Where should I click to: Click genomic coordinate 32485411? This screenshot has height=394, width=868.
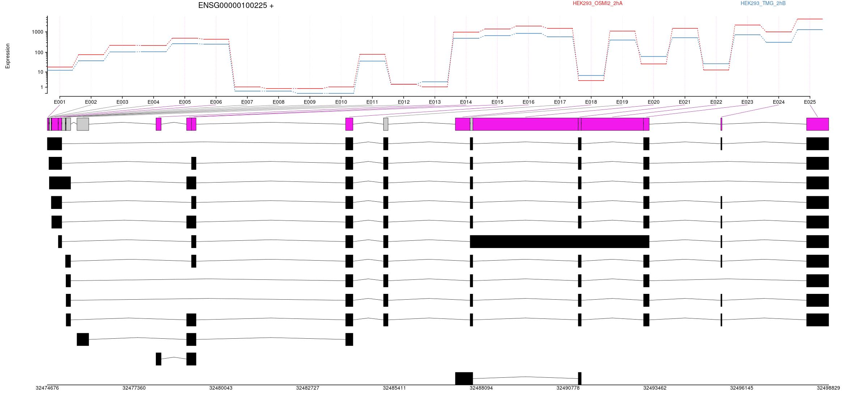pos(395,388)
